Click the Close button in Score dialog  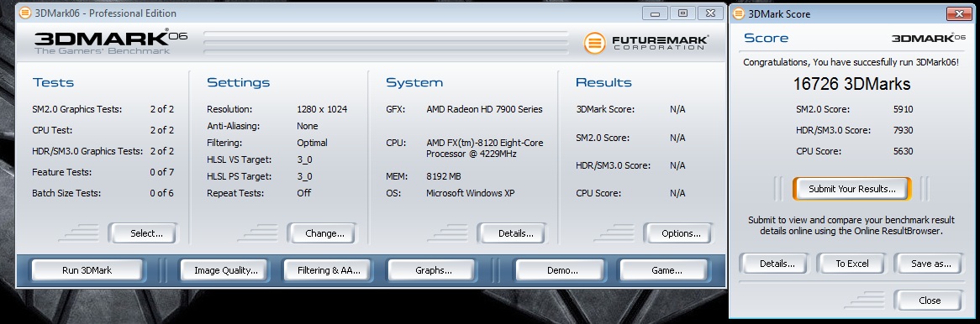coord(930,300)
